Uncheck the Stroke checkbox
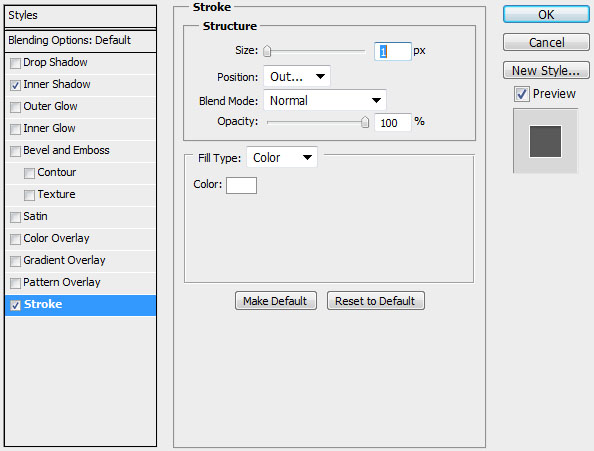 15,305
